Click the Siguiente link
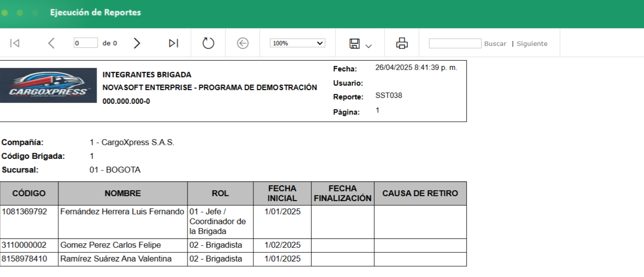Viewport: 644px width, 277px height. tap(532, 44)
